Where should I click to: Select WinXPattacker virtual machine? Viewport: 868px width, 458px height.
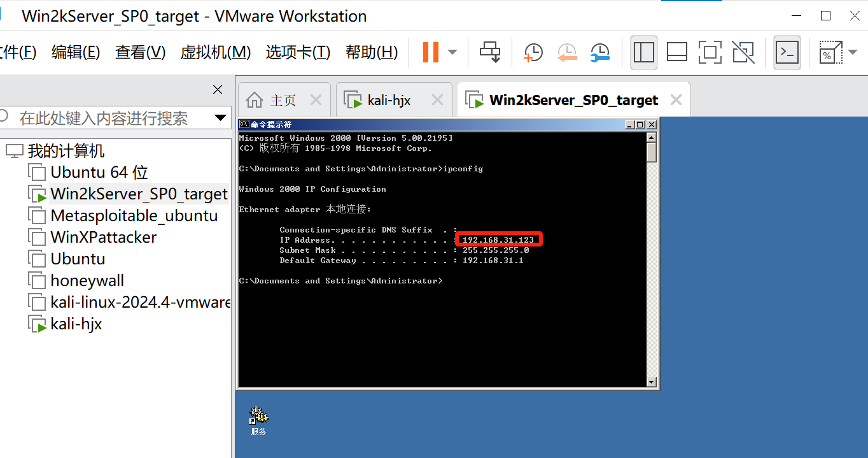point(104,237)
